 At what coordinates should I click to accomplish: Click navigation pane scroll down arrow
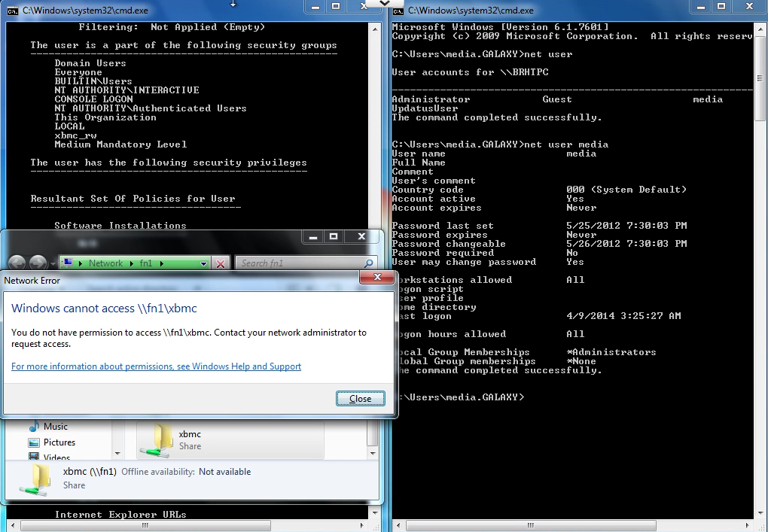(117, 453)
